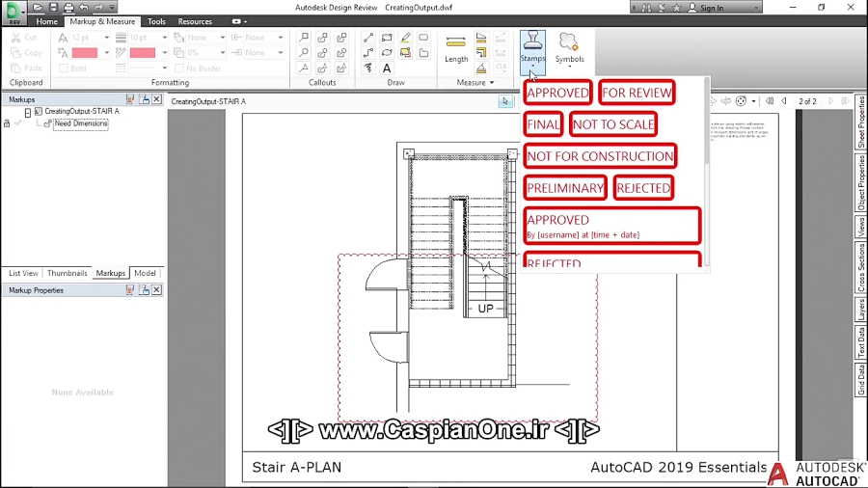Insert the NOT TO SCALE stamp
The width and height of the screenshot is (868, 488).
coord(613,124)
